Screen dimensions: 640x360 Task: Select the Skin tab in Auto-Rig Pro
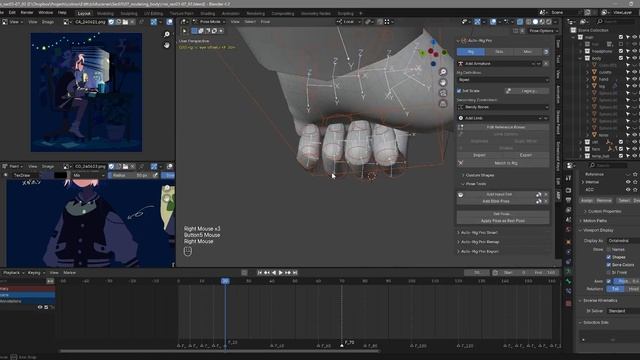(x=499, y=52)
